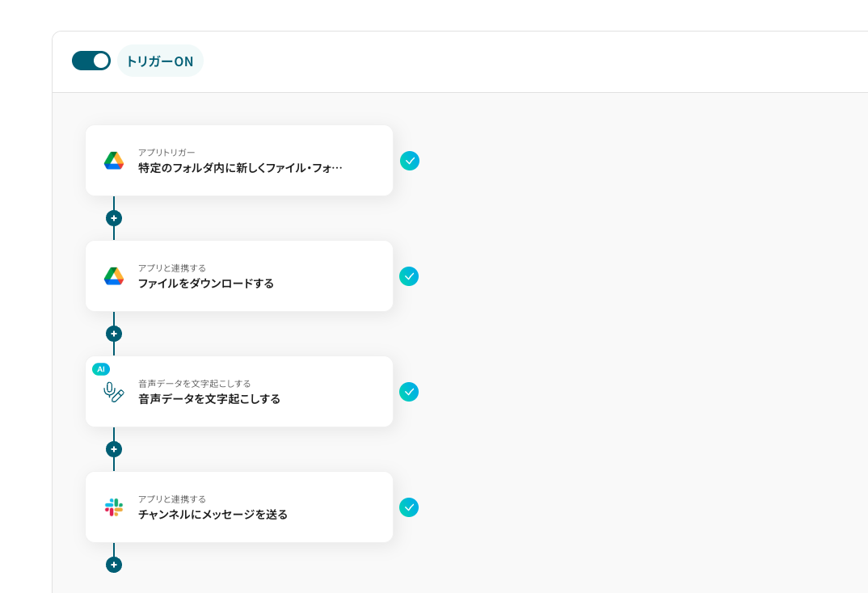Open the Google Drive app trigger card
The image size is (868, 593).
click(x=239, y=161)
